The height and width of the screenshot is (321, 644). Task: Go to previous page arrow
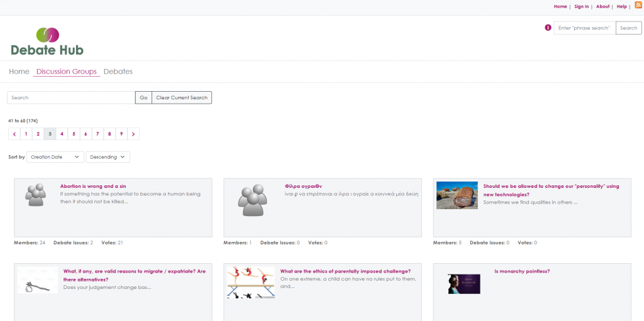pyautogui.click(x=14, y=134)
